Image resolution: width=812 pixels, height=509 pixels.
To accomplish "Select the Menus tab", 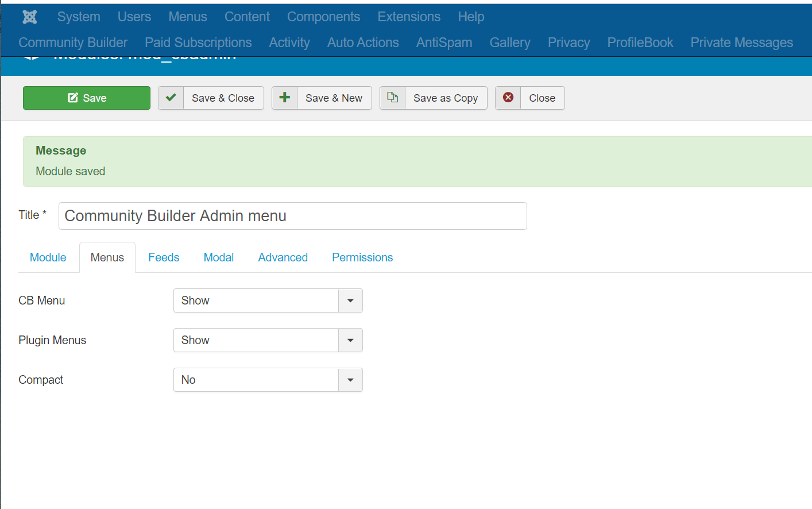I will (107, 257).
